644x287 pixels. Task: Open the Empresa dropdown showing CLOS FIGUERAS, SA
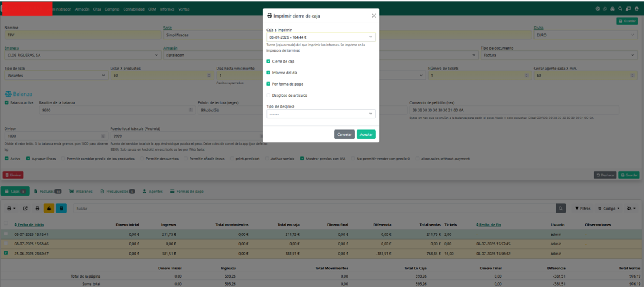83,54
